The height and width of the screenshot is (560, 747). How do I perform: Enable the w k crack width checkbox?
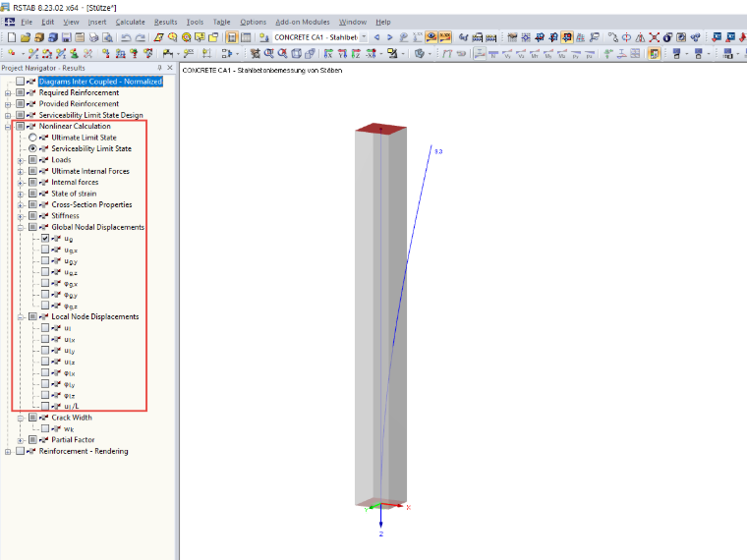pyautogui.click(x=45, y=428)
